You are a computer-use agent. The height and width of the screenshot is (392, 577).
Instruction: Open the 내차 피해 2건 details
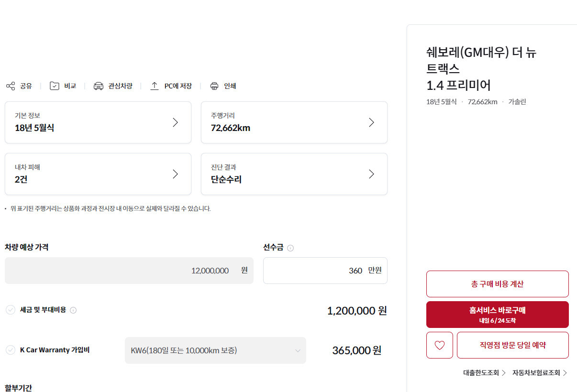pos(98,174)
